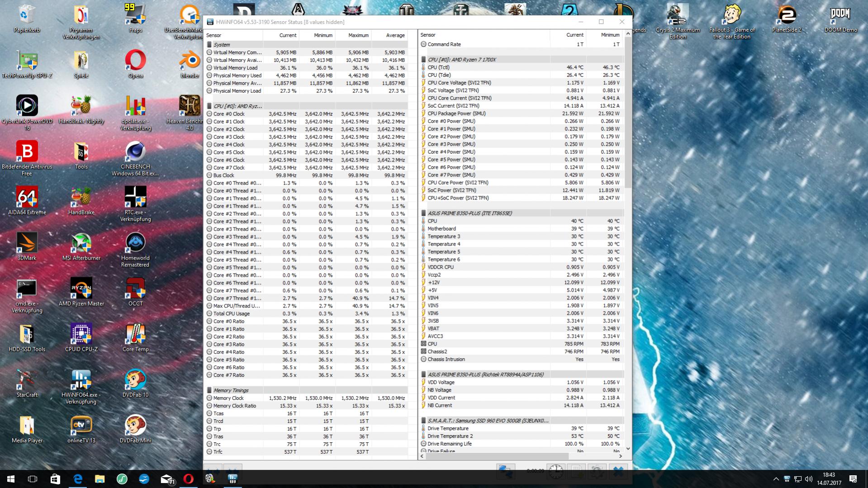Viewport: 868px width, 488px height.
Task: Open the cmd.exe shortcut
Action: [x=27, y=296]
